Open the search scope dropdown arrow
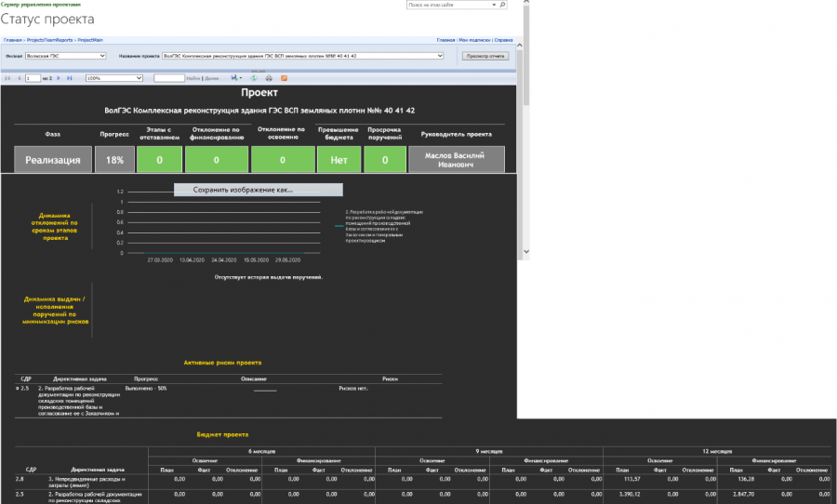 tap(494, 5)
